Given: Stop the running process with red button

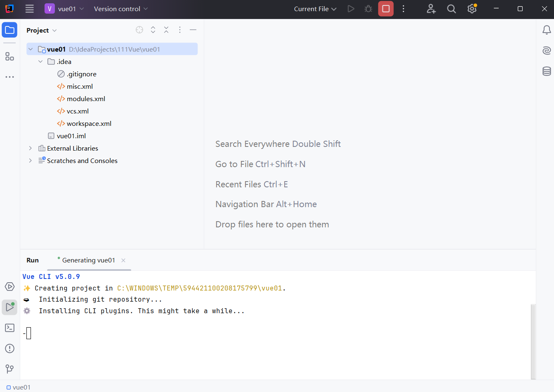Looking at the screenshot, I should 386,9.
